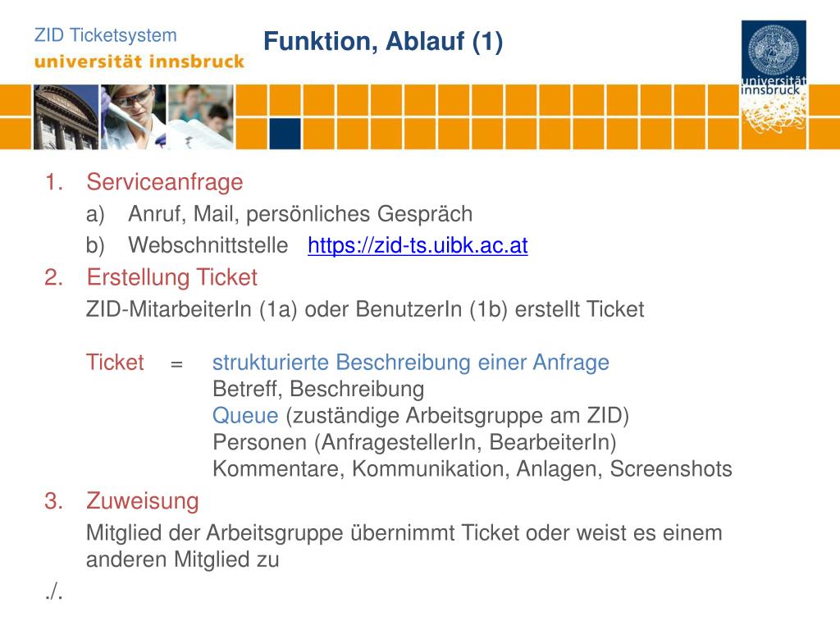Image resolution: width=840 pixels, height=630 pixels.
Task: Click the ./. continuation mark
Action: (x=54, y=591)
